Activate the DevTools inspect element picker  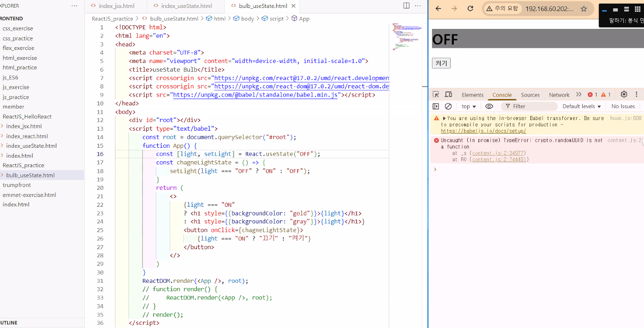click(x=436, y=94)
